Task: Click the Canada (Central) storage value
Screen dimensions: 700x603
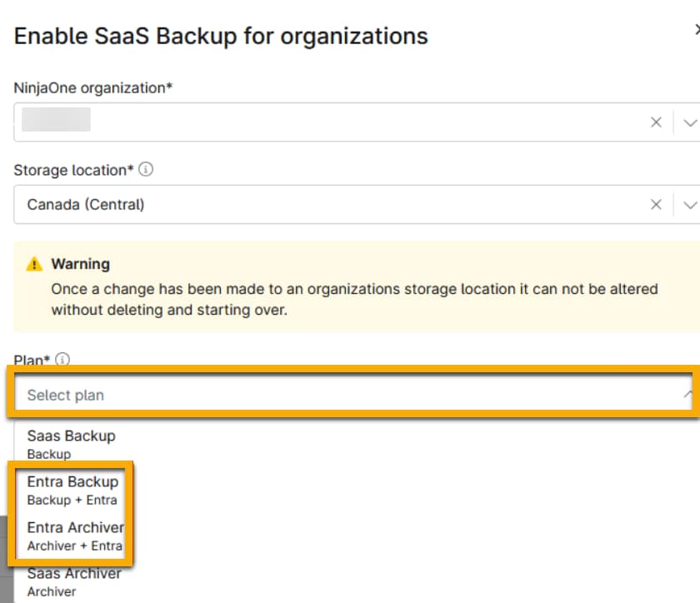Action: coord(86,204)
